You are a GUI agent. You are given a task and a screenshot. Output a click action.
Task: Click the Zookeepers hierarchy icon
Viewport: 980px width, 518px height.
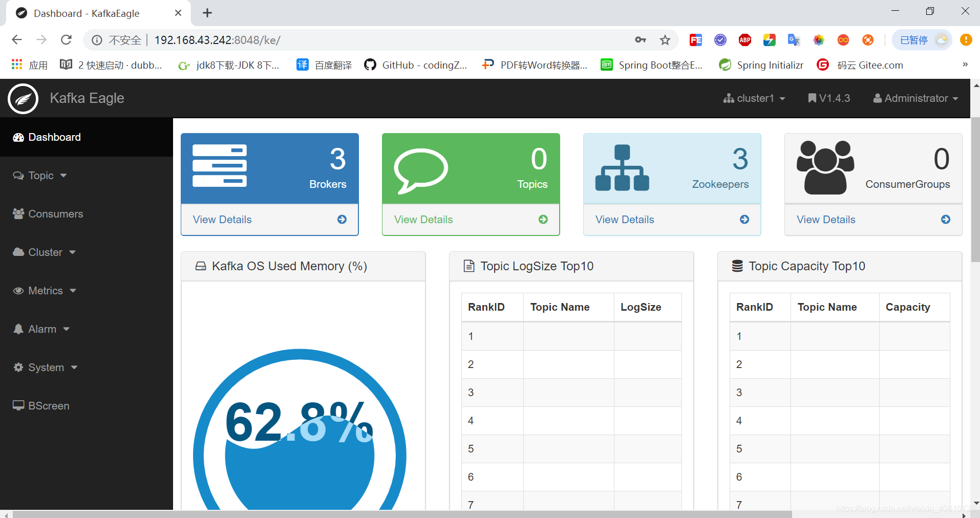coord(622,168)
